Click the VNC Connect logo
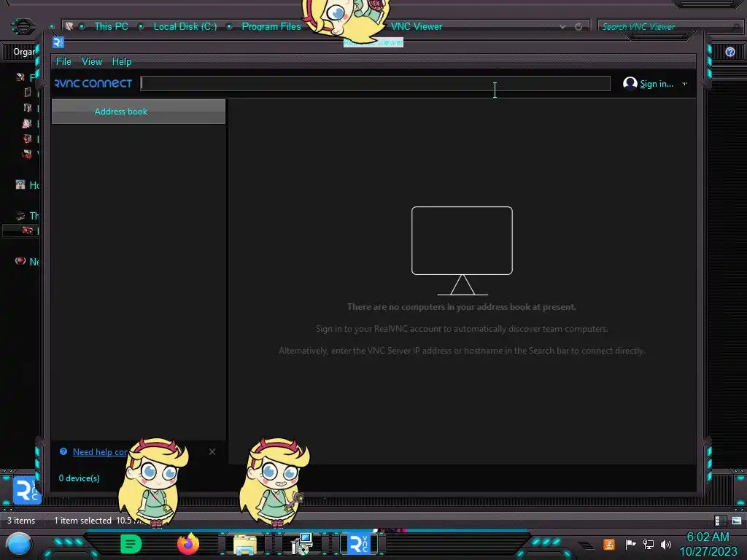747x560 pixels. (x=93, y=83)
